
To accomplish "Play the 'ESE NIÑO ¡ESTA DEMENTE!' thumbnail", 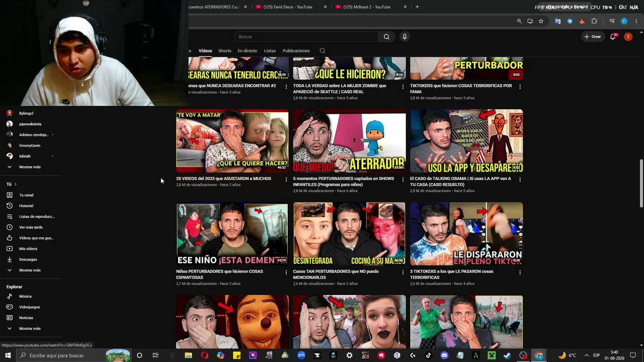I will point(232,234).
